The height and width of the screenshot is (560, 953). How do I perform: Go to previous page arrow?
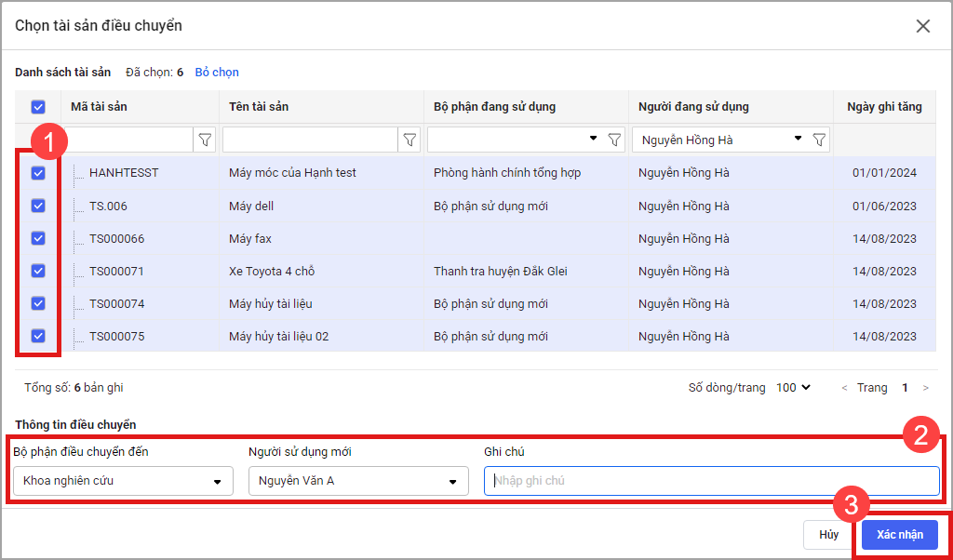point(844,388)
